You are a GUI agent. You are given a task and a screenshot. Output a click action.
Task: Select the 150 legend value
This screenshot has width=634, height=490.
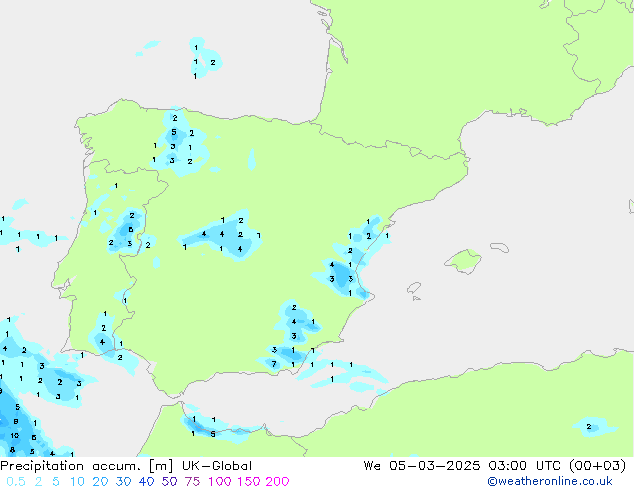(249, 482)
